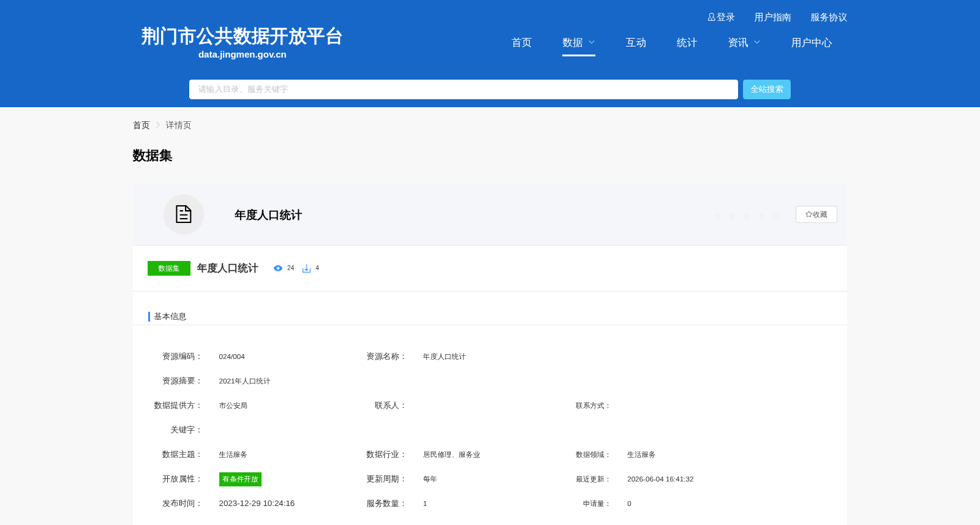The height and width of the screenshot is (525, 980).
Task: Click the 资源名称 value 年度人口统计
Action: pyautogui.click(x=444, y=357)
